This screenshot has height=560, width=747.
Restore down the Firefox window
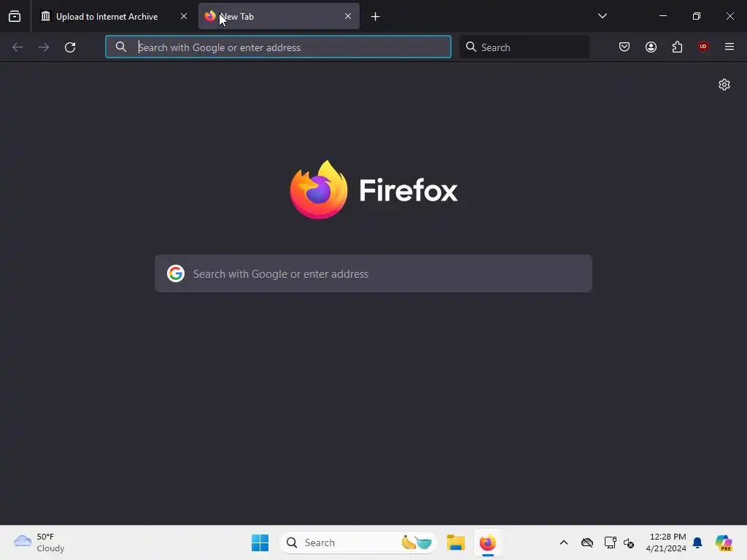coord(697,16)
